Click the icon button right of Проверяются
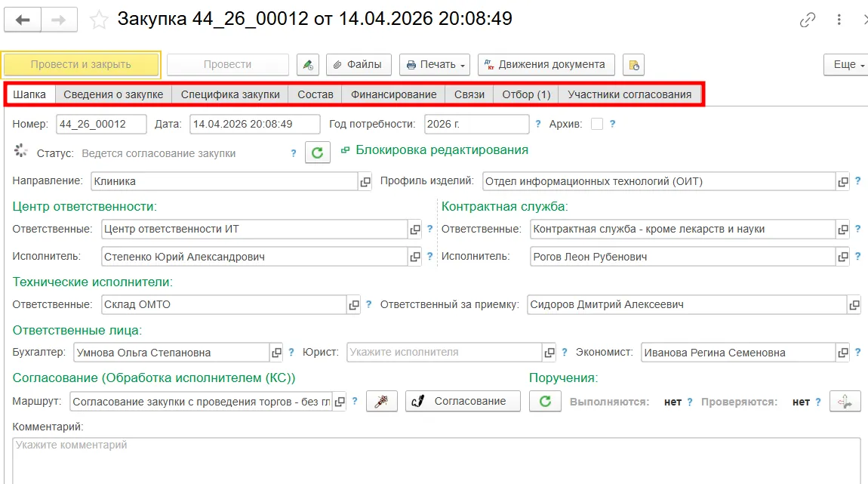 point(845,402)
